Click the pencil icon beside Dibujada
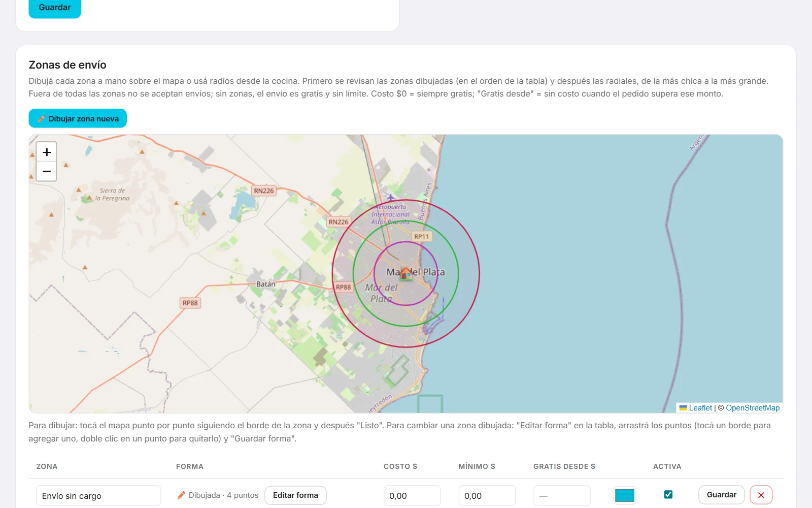The width and height of the screenshot is (812, 508). coord(181,495)
